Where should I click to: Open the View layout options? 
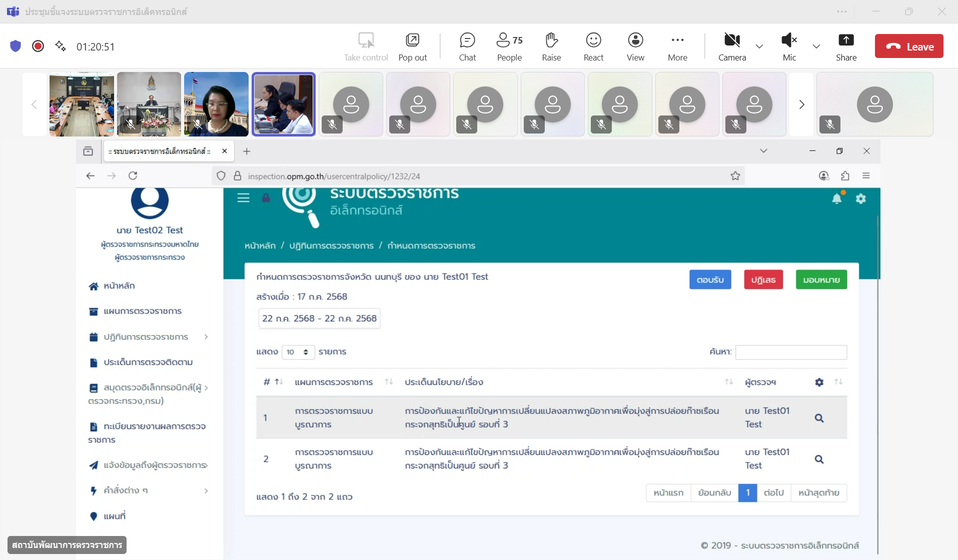(635, 46)
